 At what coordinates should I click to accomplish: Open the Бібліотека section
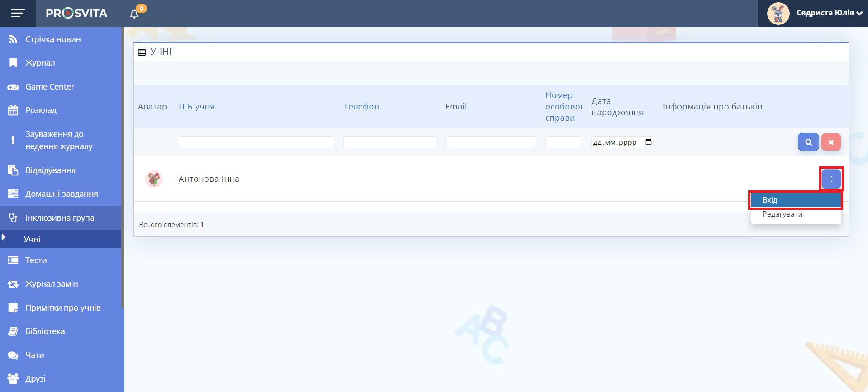click(45, 331)
